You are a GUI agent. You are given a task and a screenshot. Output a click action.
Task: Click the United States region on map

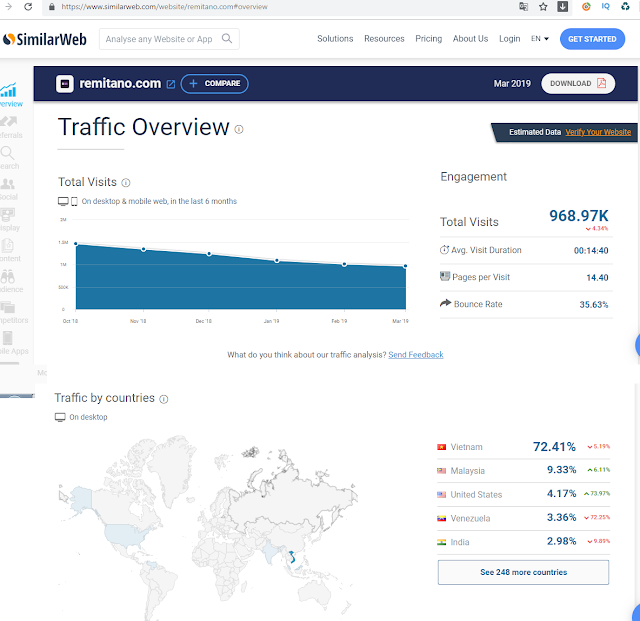[124, 535]
